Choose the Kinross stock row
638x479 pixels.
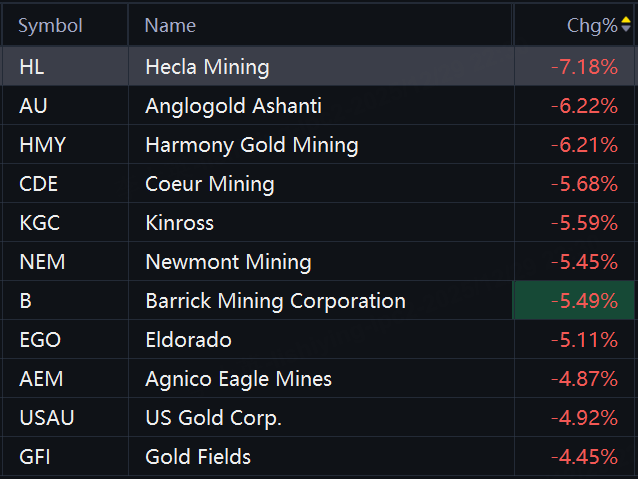pos(179,223)
